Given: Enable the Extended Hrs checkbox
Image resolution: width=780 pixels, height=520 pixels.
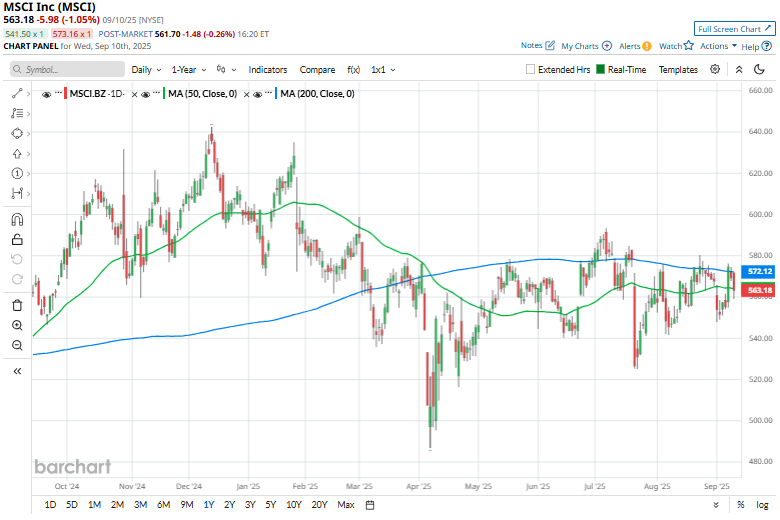Looking at the screenshot, I should tap(530, 69).
